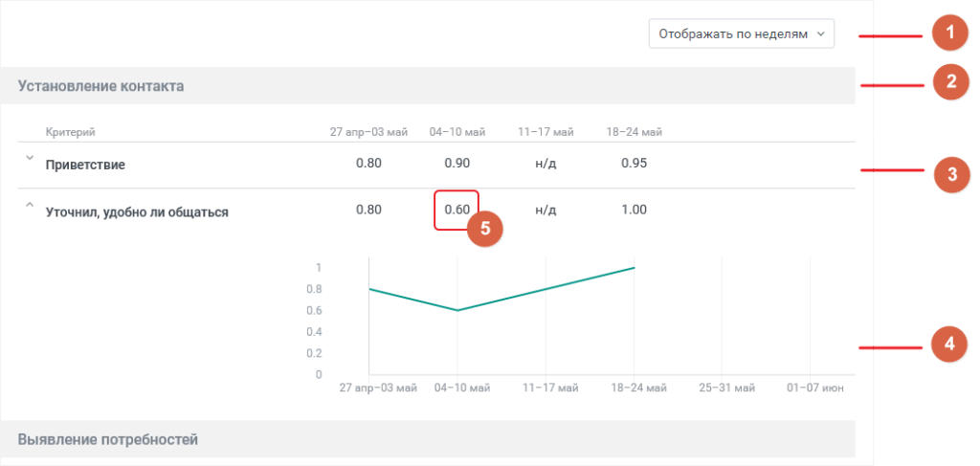Viewport: 980px width, 466px height.
Task: Click the 1.00 value in 'Уточнил' row
Action: tap(633, 210)
